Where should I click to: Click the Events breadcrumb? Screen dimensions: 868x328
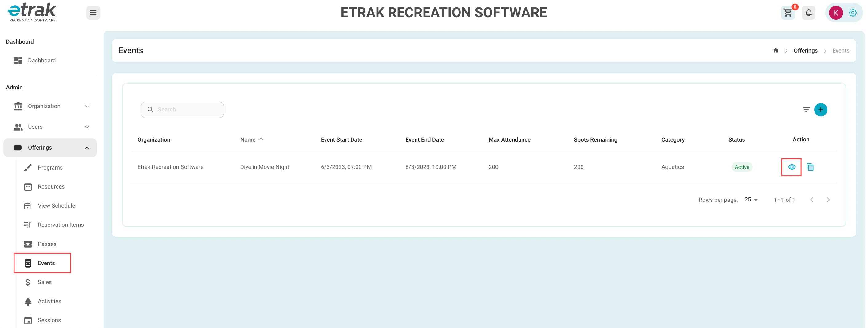(841, 50)
